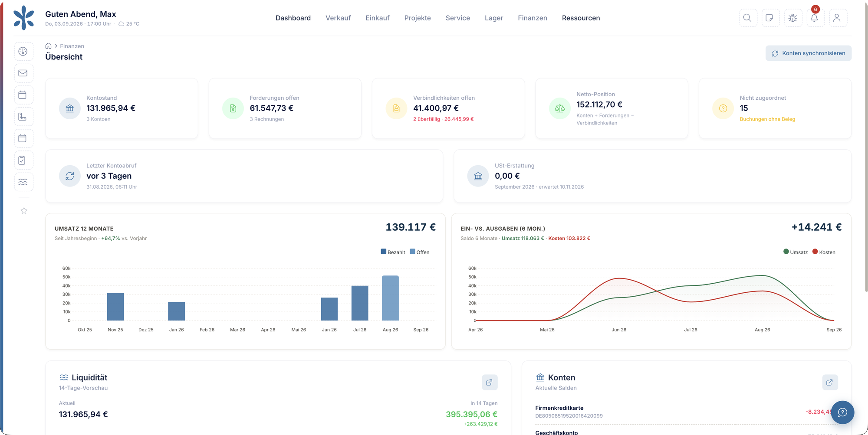Open the mail icon in sidebar
This screenshot has width=868, height=435.
pos(23,73)
